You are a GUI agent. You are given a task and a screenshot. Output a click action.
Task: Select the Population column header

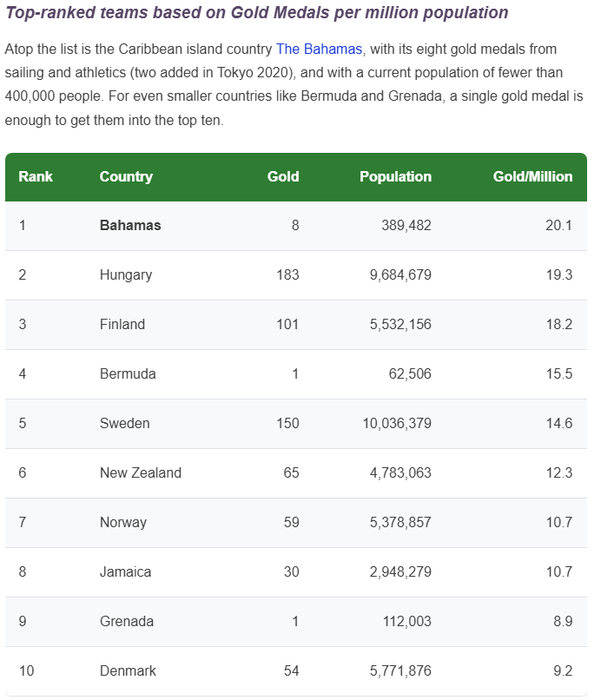click(x=395, y=176)
